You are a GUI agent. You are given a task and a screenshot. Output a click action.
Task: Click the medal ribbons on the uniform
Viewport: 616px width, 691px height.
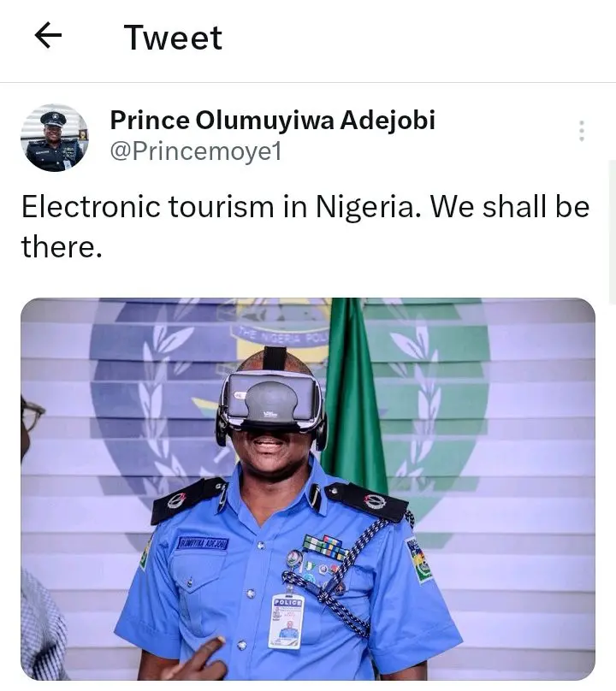tap(326, 546)
